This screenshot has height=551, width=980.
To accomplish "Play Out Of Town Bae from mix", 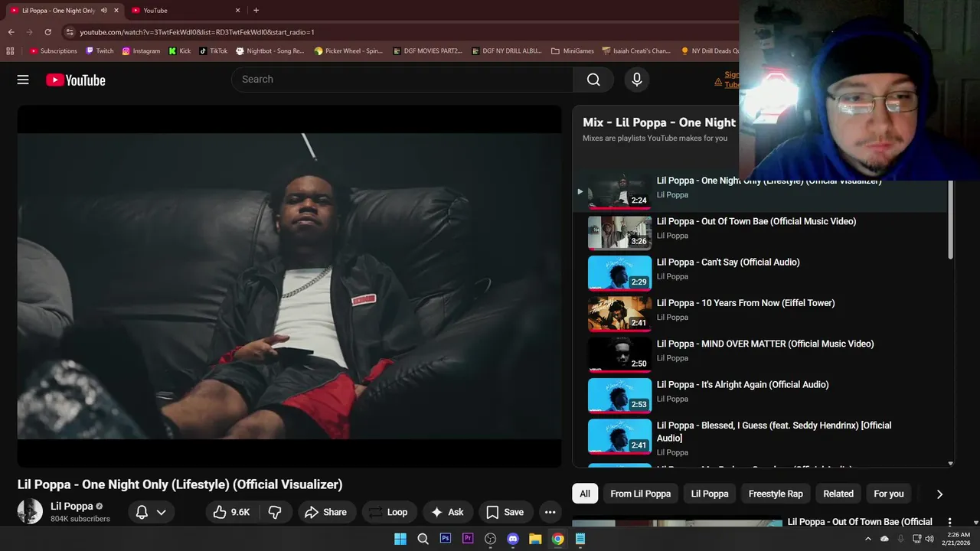I will [756, 221].
